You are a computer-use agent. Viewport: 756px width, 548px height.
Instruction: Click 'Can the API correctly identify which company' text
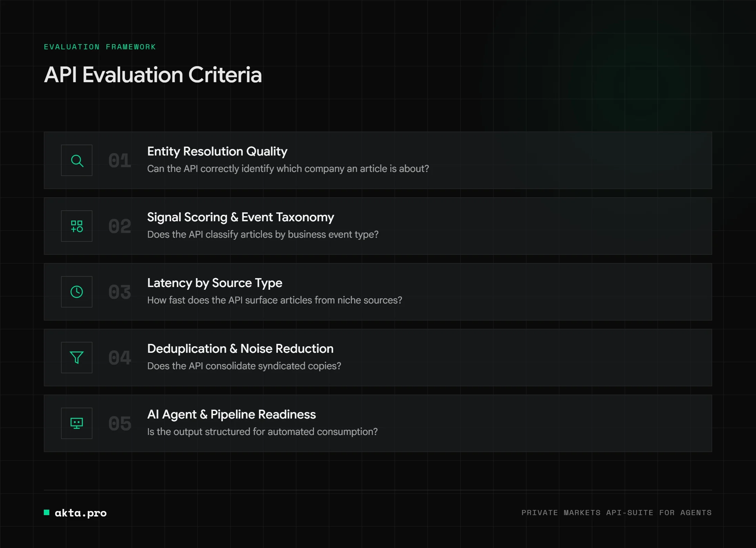[246, 169]
